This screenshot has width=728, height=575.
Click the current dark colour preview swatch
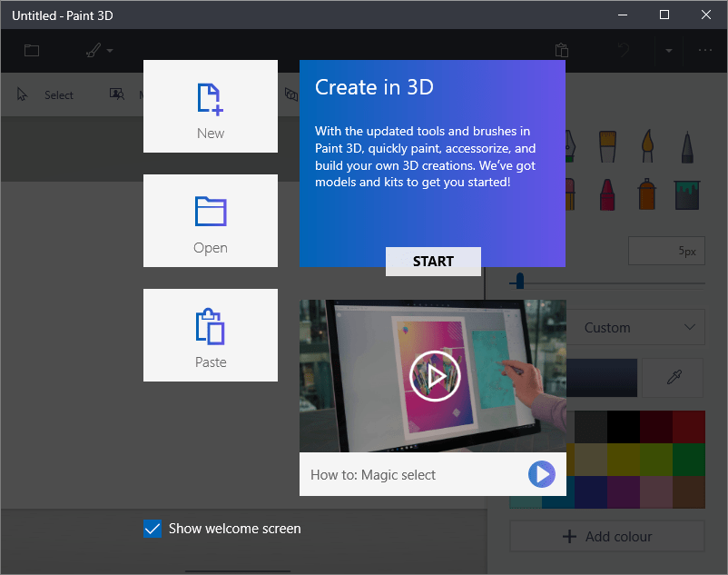601,378
